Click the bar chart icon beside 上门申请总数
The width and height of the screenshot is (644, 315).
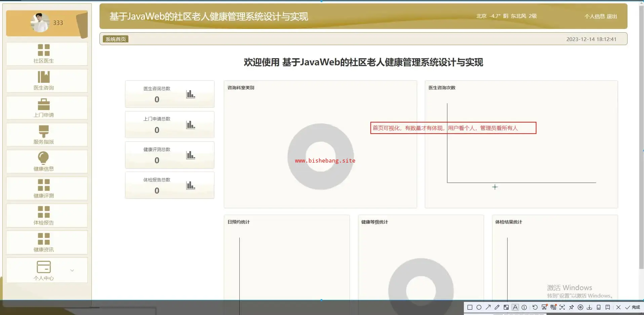191,125
